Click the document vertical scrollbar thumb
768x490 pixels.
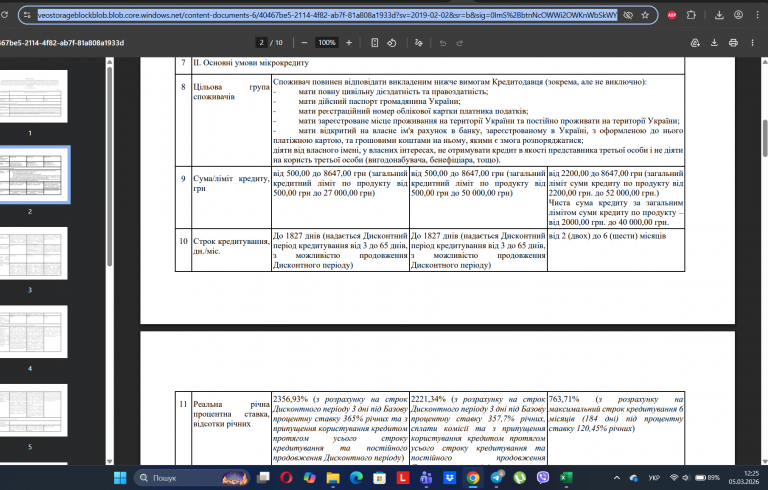[765, 138]
